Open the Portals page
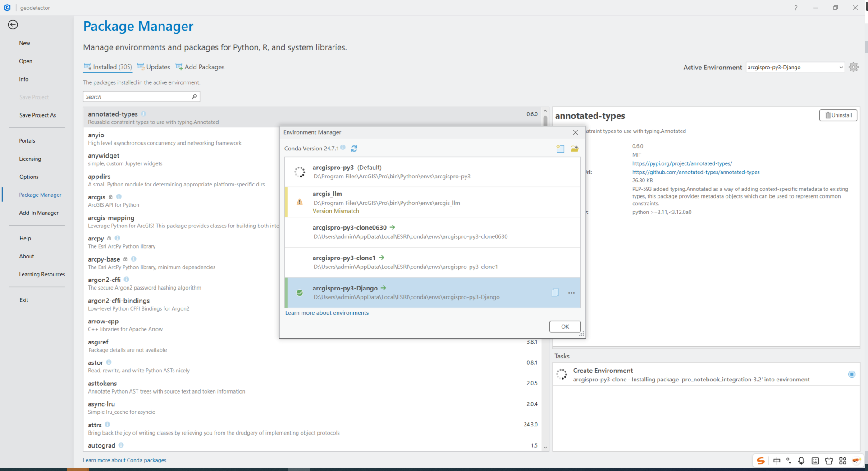Screen dimensions: 868x471 27,141
